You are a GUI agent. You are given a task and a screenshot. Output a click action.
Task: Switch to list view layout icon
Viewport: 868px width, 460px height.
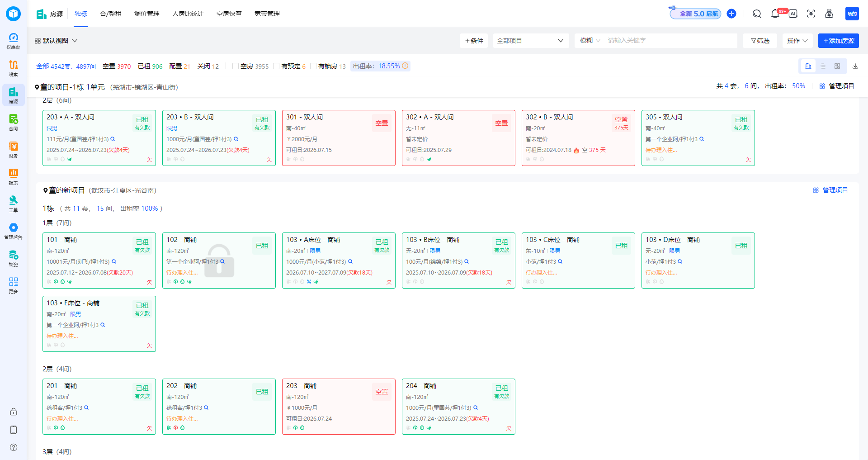[x=823, y=66]
